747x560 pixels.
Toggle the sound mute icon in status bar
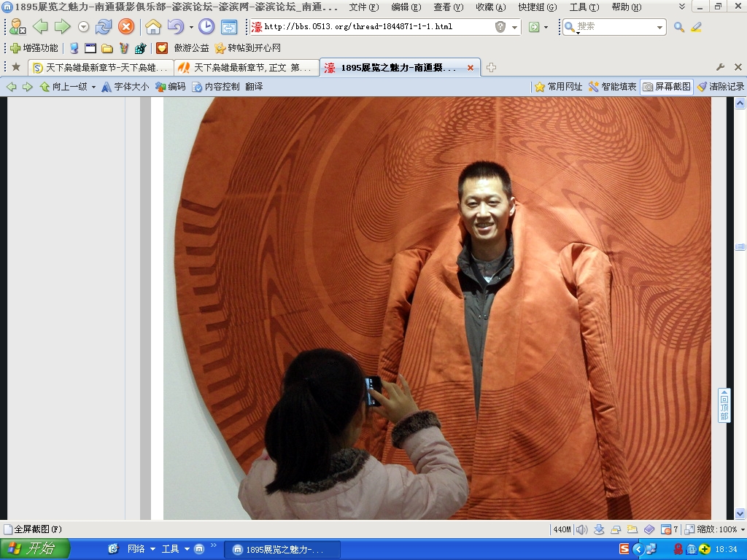[x=581, y=529]
